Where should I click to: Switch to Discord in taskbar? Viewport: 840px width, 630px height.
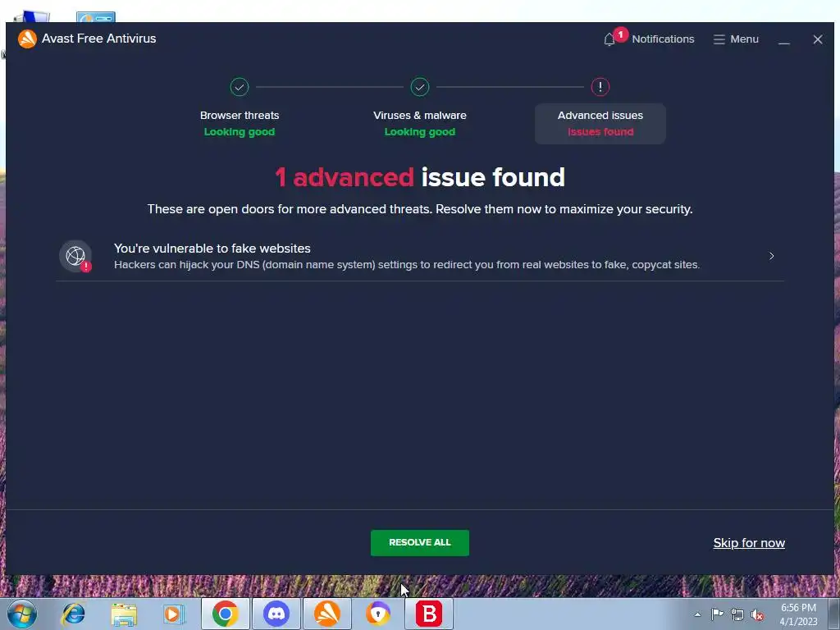(x=276, y=614)
